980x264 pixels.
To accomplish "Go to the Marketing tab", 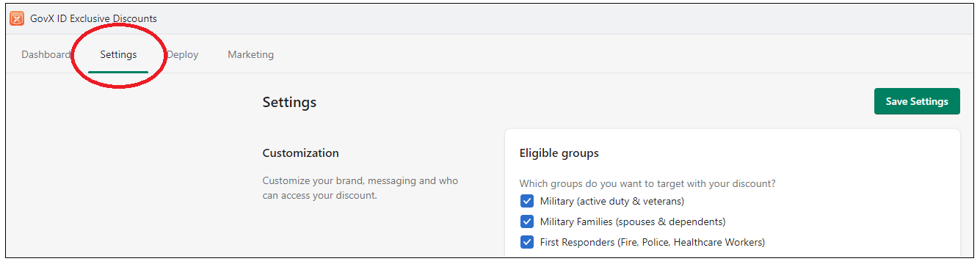I will (x=250, y=54).
